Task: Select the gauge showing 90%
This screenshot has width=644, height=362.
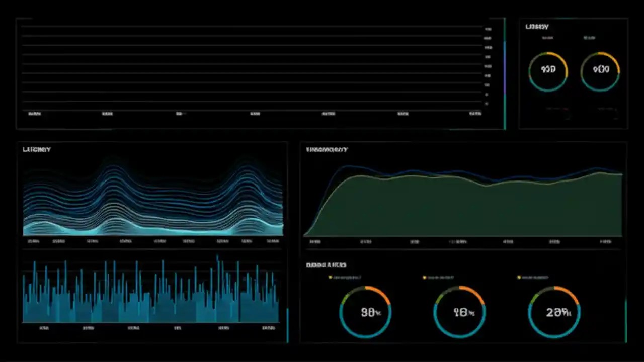Action: pos(365,312)
